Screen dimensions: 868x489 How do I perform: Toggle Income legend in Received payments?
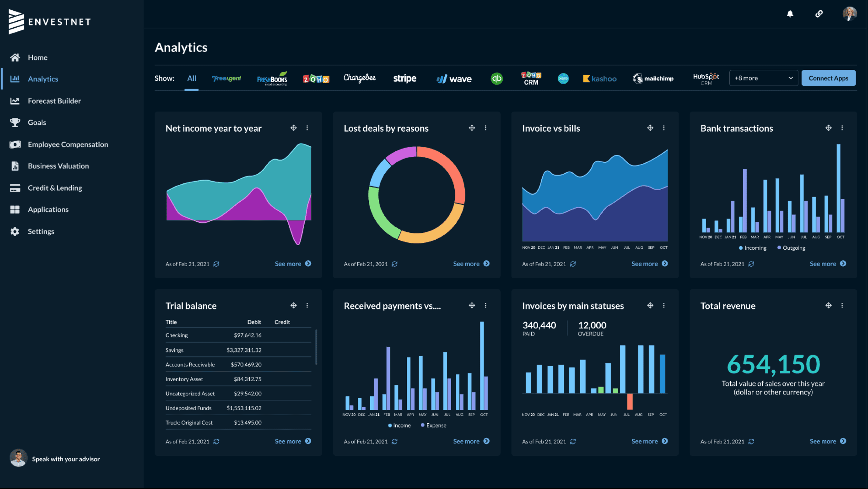point(399,425)
